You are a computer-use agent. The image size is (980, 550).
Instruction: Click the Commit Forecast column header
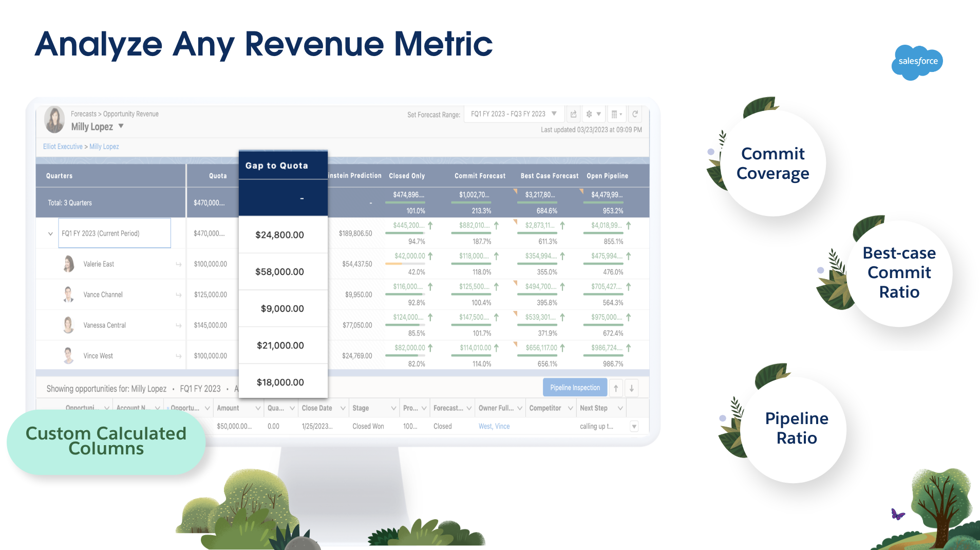[480, 176]
